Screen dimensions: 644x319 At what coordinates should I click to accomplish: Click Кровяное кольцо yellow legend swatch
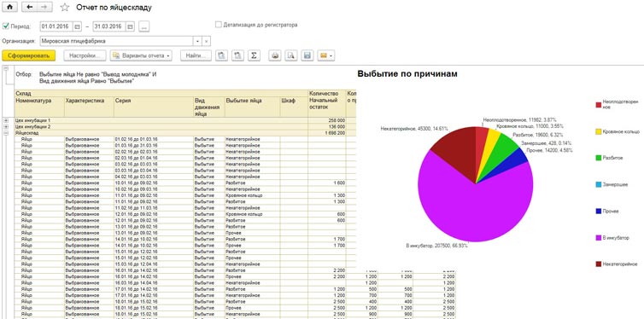pos(599,131)
